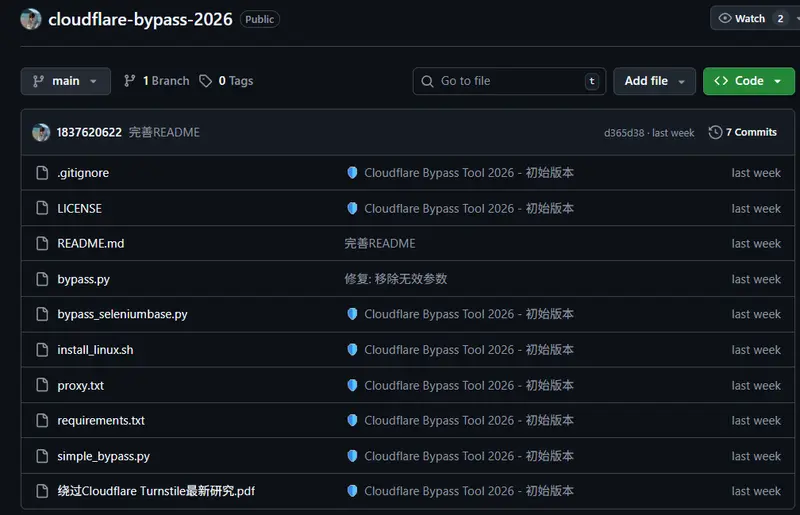Screen dimensions: 800x515
Task: Open the LICENSE file
Action: point(80,208)
